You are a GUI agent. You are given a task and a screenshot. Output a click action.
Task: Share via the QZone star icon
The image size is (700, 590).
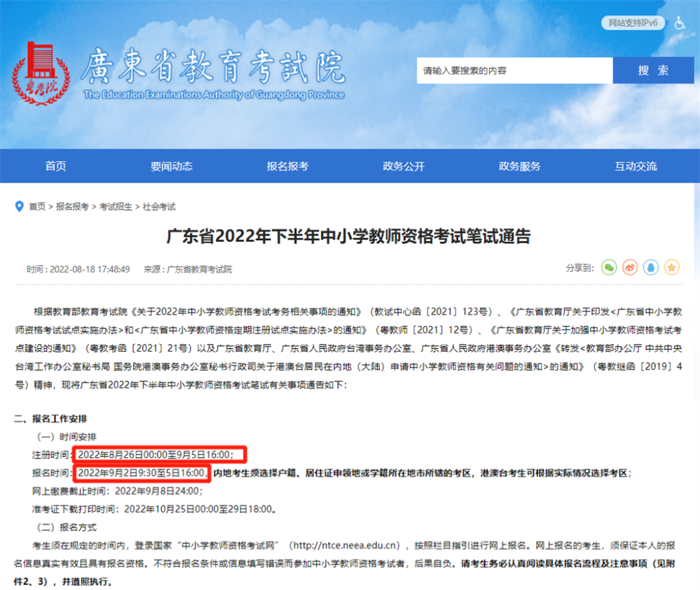coord(672,267)
